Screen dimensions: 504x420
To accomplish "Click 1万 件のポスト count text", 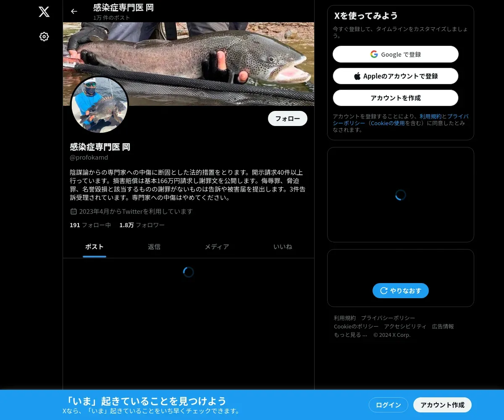I will [112, 18].
